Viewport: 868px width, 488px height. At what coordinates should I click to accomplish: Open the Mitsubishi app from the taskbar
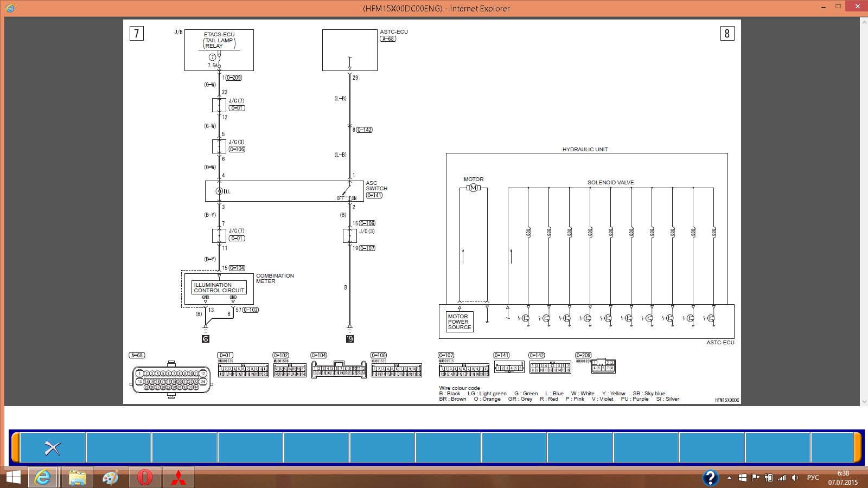(x=178, y=477)
